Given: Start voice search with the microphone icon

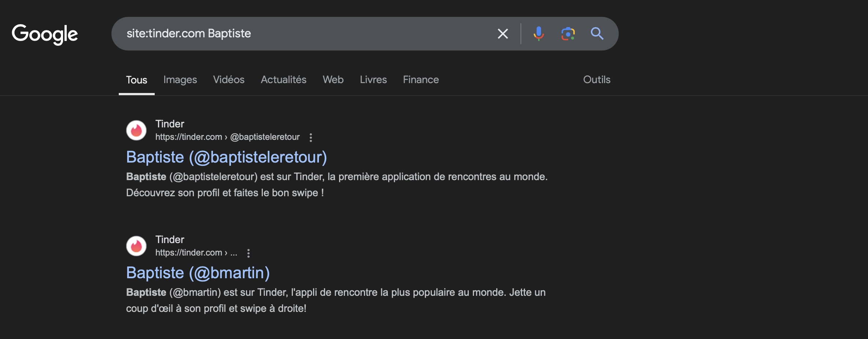Looking at the screenshot, I should pyautogui.click(x=538, y=34).
